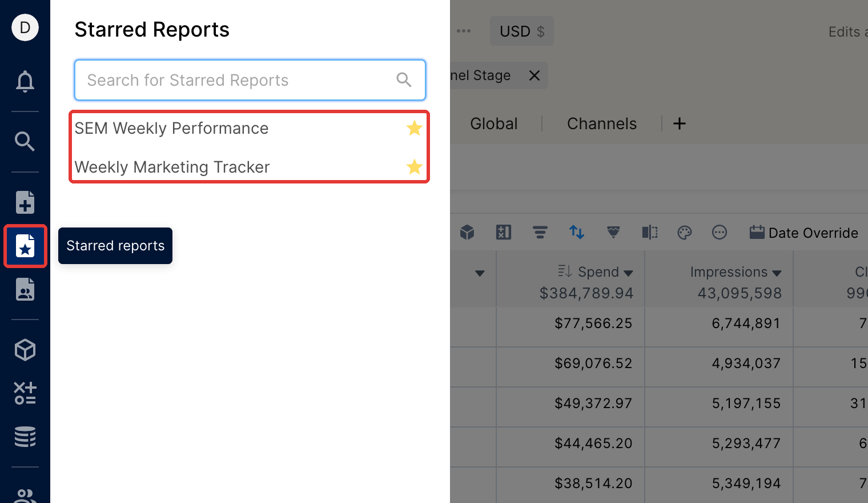
Task: Unstar the SEM Weekly Performance report
Action: [x=415, y=128]
